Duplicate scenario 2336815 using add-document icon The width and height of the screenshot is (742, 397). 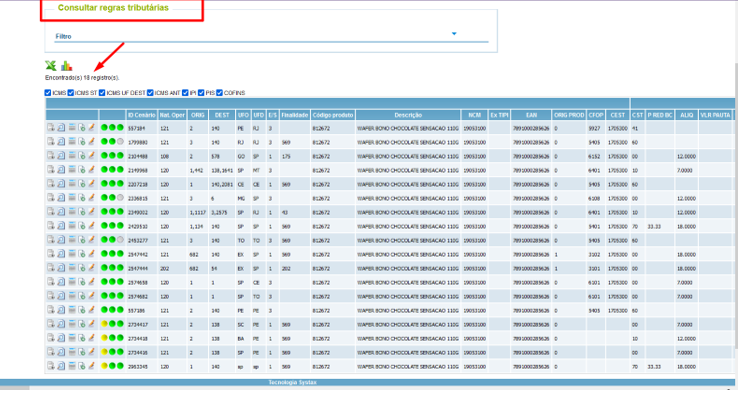click(82, 198)
